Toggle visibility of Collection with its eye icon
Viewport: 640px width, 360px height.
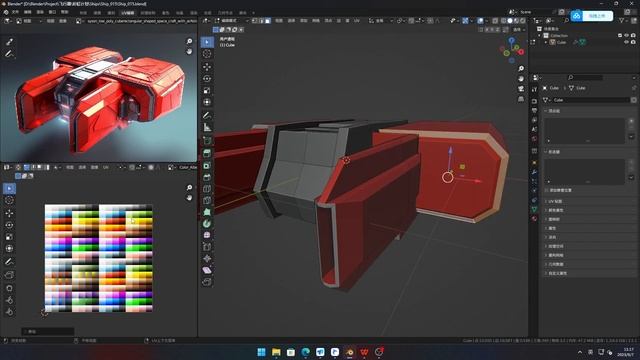pos(627,36)
